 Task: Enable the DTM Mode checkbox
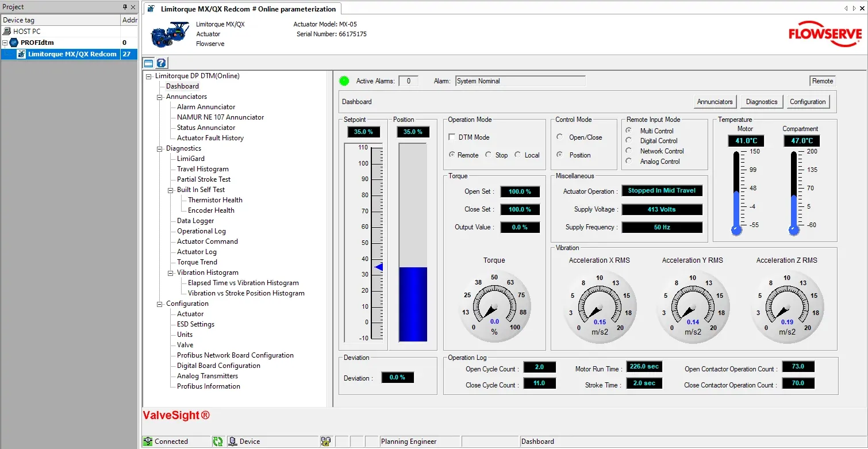click(452, 137)
